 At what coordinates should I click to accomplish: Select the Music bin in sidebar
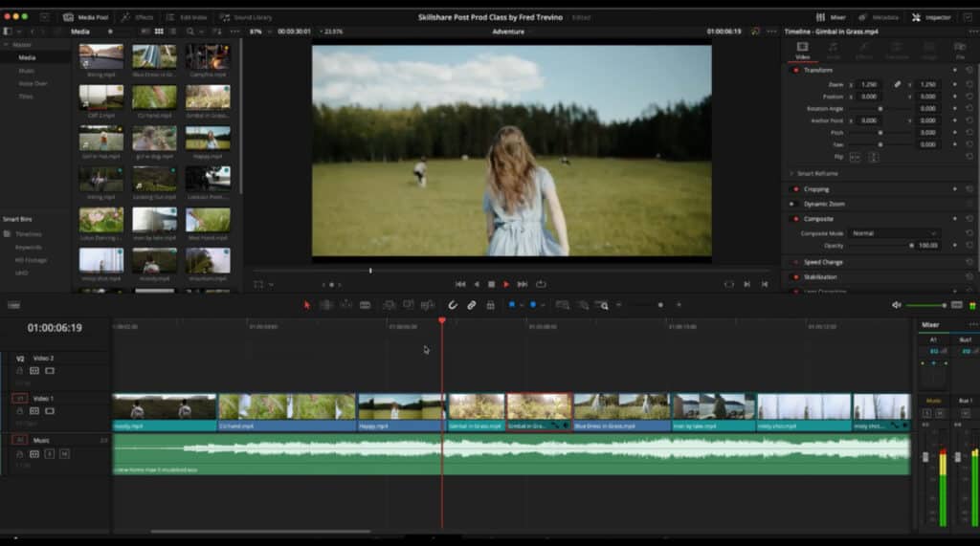(26, 71)
